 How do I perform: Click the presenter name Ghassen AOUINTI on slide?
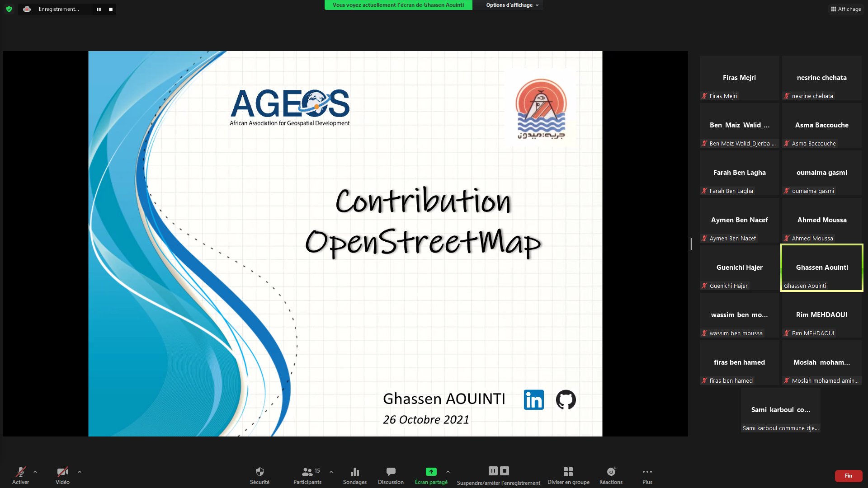coord(444,399)
